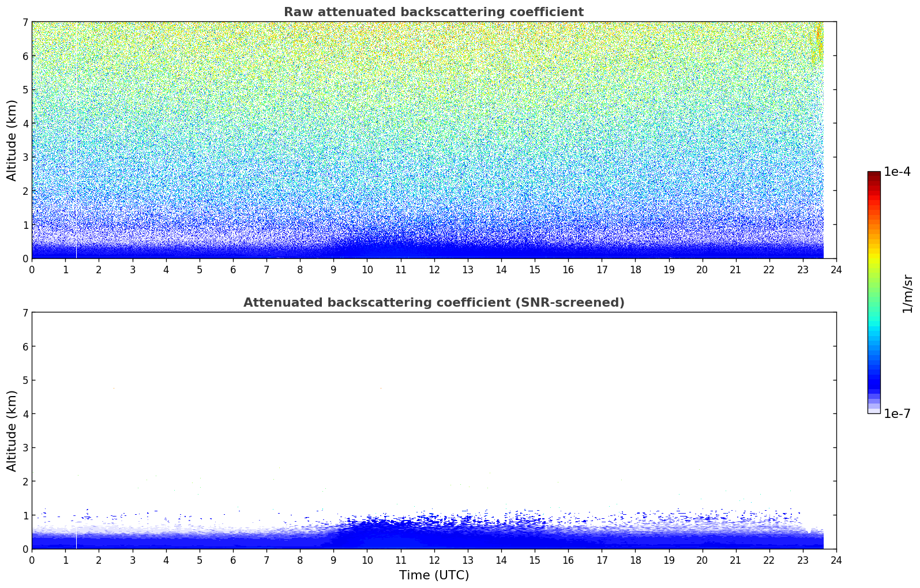Viewport: 920px width, 588px height.
Task: Click the raw plot's "Altitude (km)" axis label
Action: pos(12,140)
